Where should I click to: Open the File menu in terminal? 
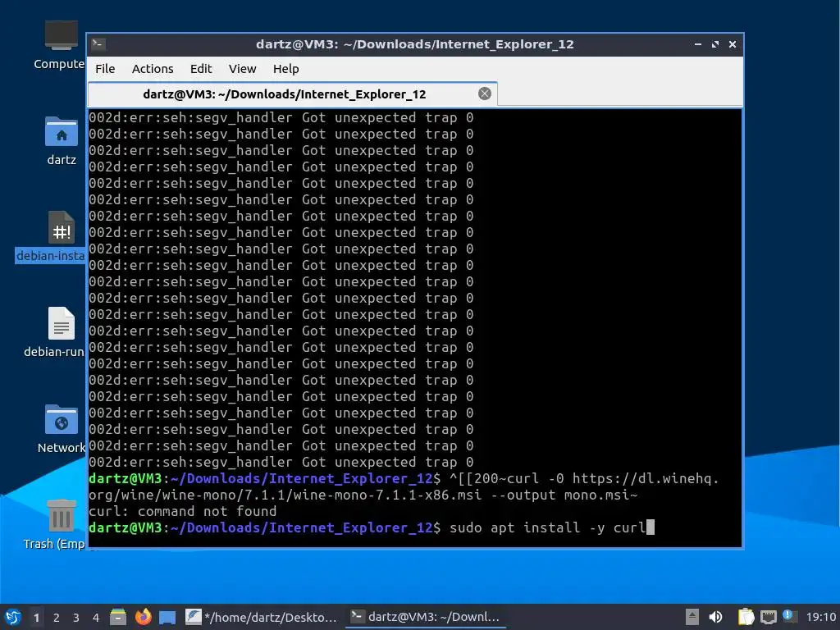coord(105,69)
